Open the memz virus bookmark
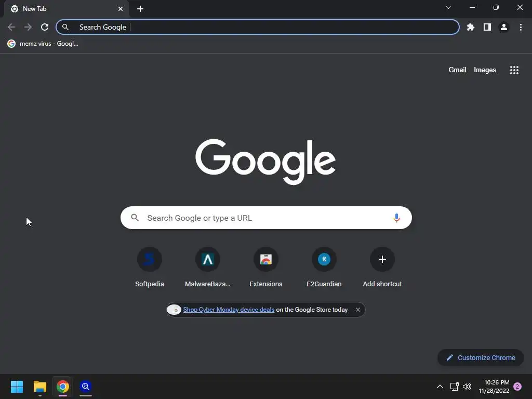 point(43,44)
